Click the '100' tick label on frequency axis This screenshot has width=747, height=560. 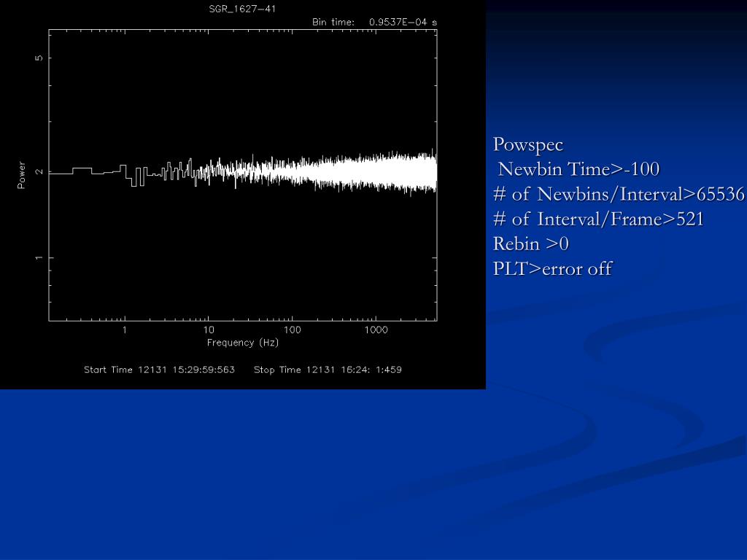tap(292, 330)
